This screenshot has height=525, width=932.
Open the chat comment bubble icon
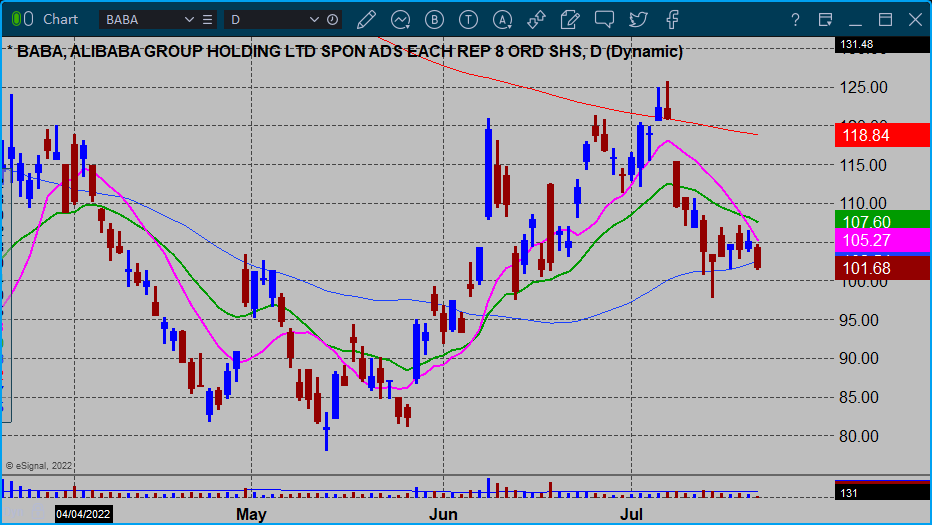click(604, 20)
